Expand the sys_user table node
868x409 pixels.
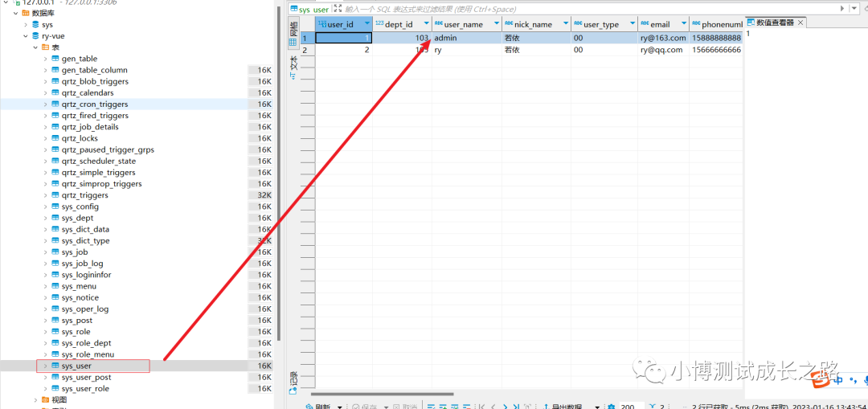[45, 366]
